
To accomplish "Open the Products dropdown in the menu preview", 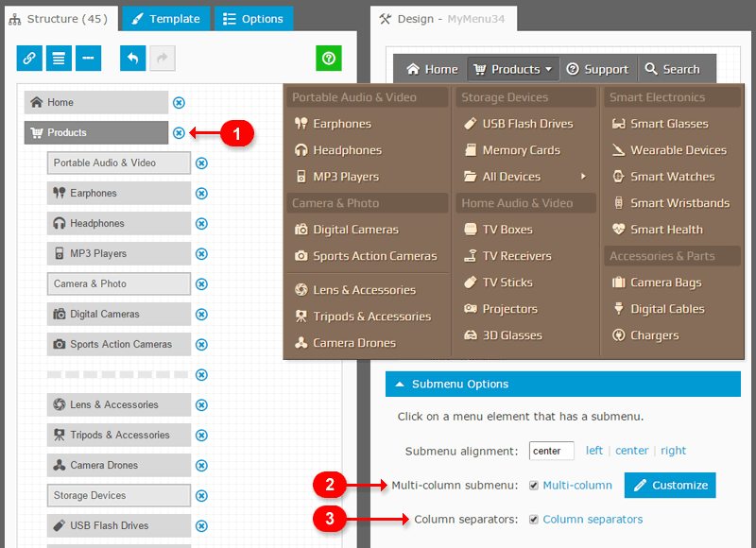I will (513, 69).
